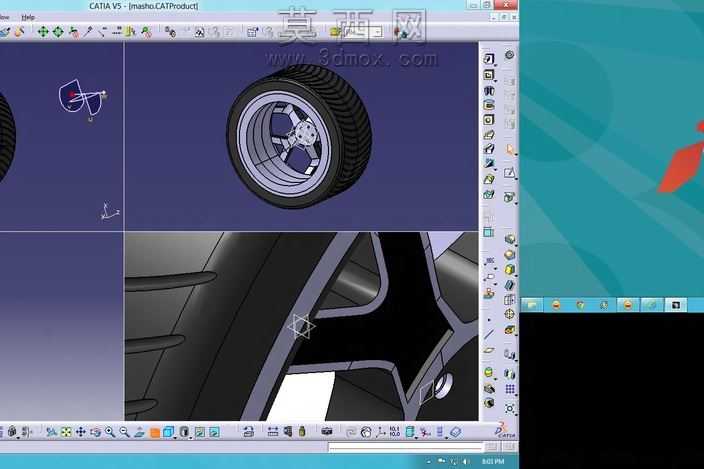Click the first taskbar icon on second screen
Viewport: 704px width, 469px height.
[532, 305]
